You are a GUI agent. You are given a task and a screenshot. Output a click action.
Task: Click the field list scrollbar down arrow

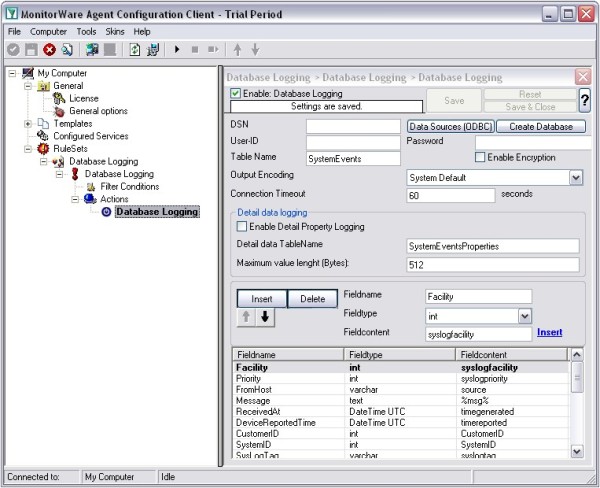click(577, 452)
